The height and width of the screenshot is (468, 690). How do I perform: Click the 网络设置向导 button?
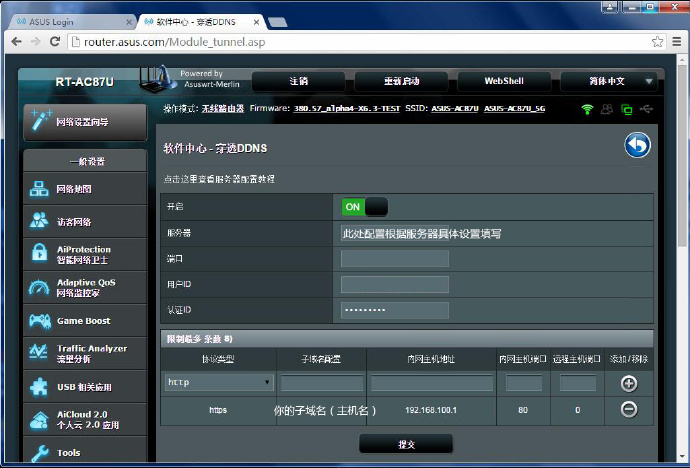tap(85, 122)
